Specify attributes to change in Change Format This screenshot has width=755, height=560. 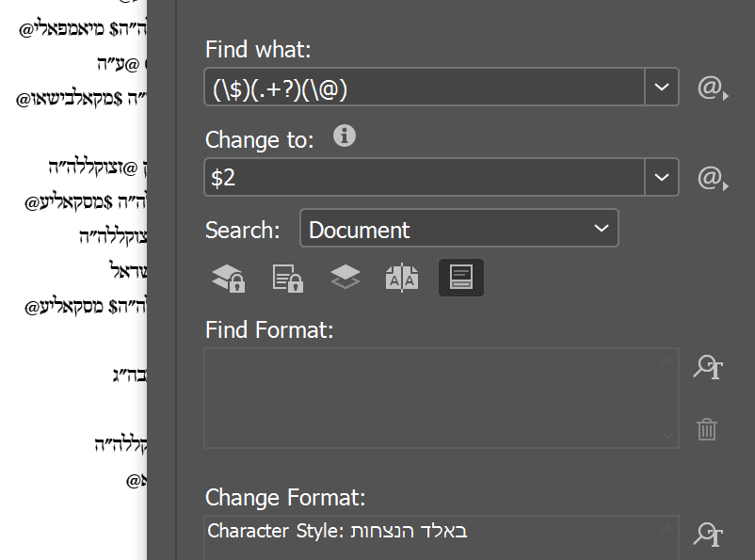click(706, 535)
